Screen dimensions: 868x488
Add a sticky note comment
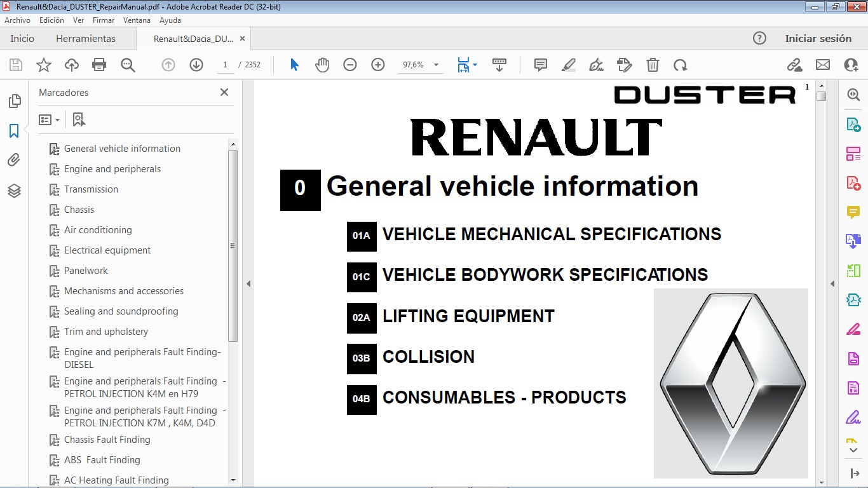539,64
